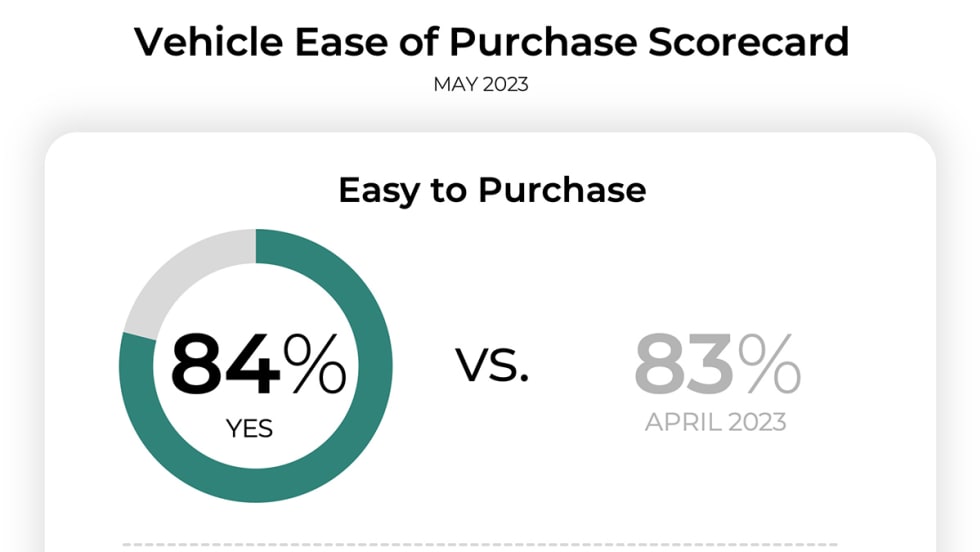Click the 'Vehicle Ease of Purchase Scorecard' title

pyautogui.click(x=491, y=42)
